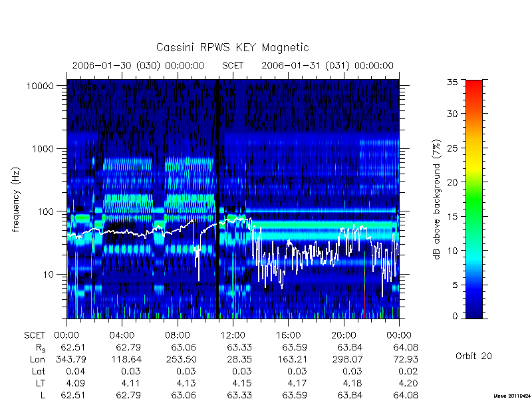Click the LT row label
Viewport: 532px width, 399px height.
click(41, 383)
